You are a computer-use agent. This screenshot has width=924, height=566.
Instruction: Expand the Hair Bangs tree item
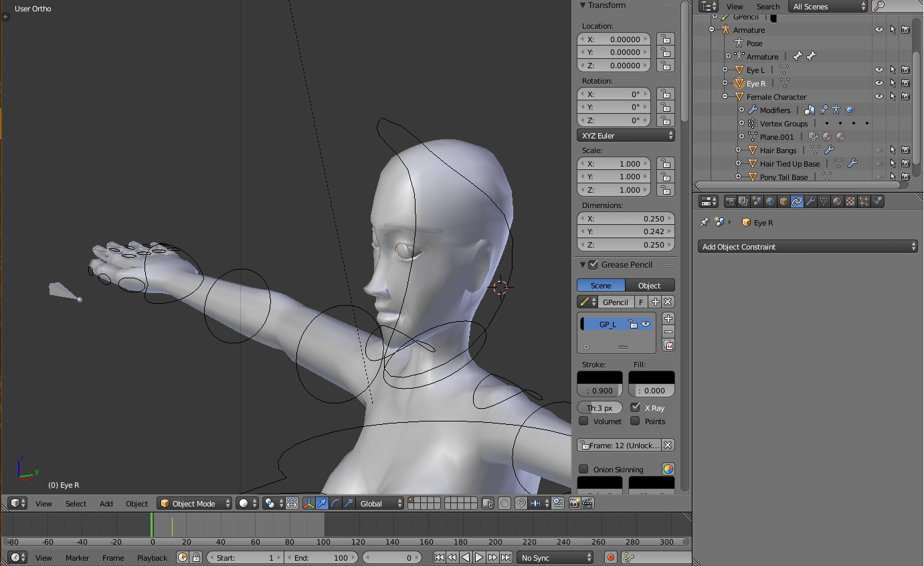(738, 150)
